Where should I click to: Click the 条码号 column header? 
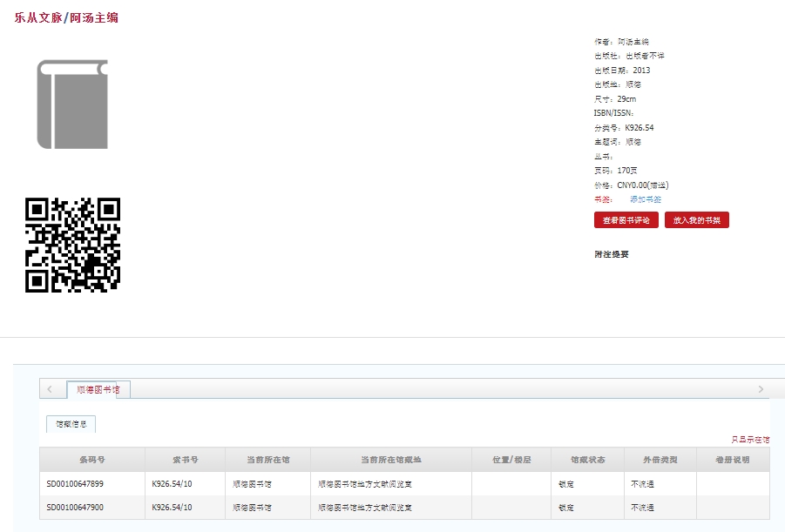click(91, 460)
